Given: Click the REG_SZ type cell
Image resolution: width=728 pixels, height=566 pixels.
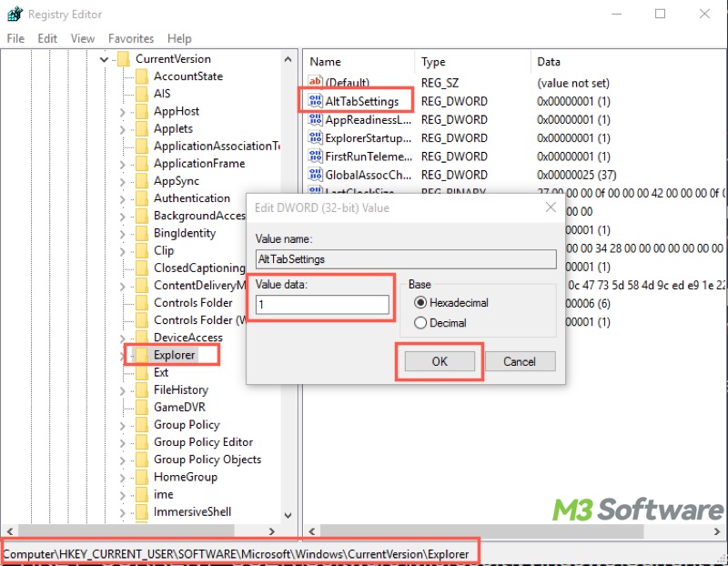Looking at the screenshot, I should click(440, 83).
